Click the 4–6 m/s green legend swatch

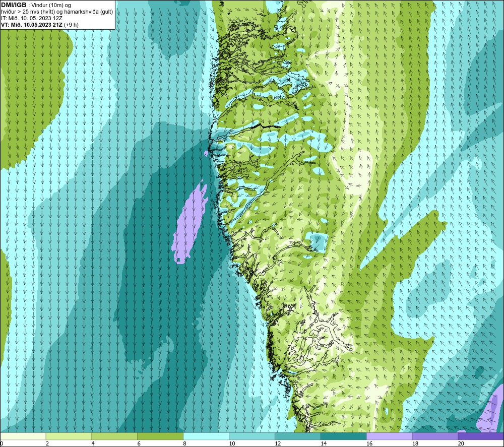coord(114,436)
